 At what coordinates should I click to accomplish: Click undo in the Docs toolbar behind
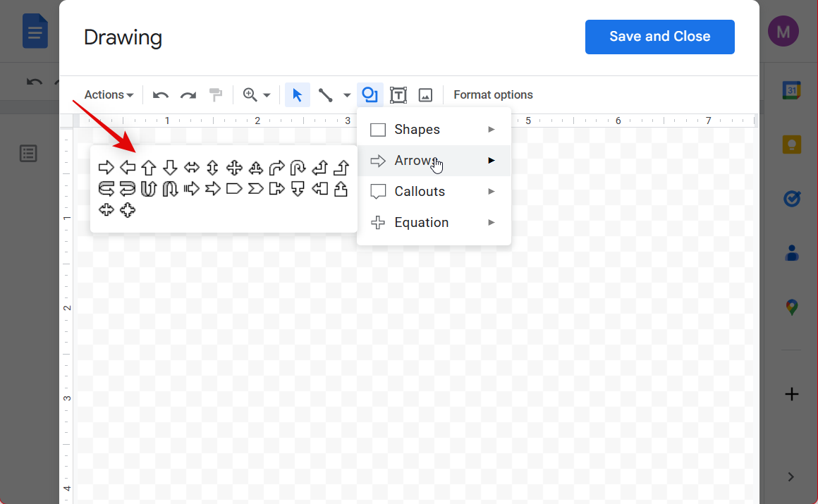point(34,82)
